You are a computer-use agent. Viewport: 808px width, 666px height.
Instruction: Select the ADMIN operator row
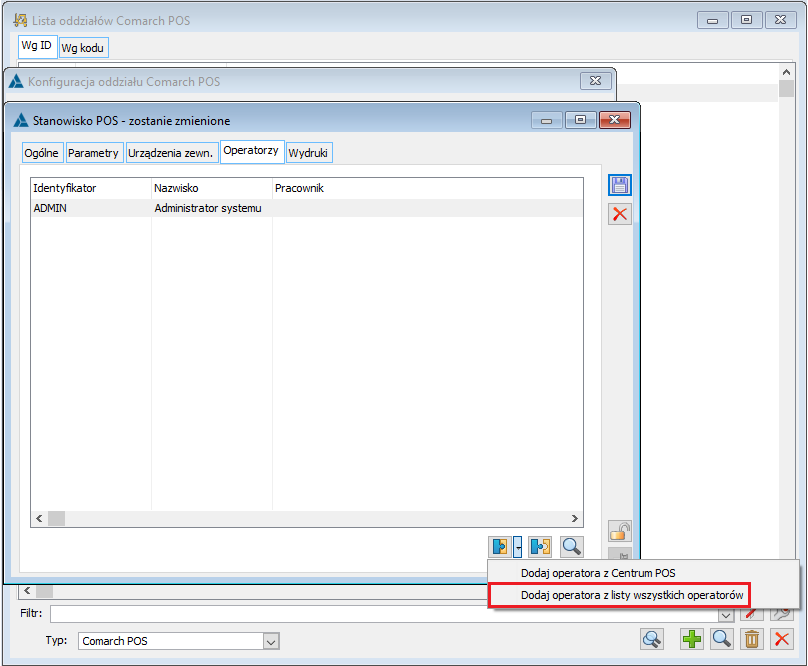coord(307,208)
